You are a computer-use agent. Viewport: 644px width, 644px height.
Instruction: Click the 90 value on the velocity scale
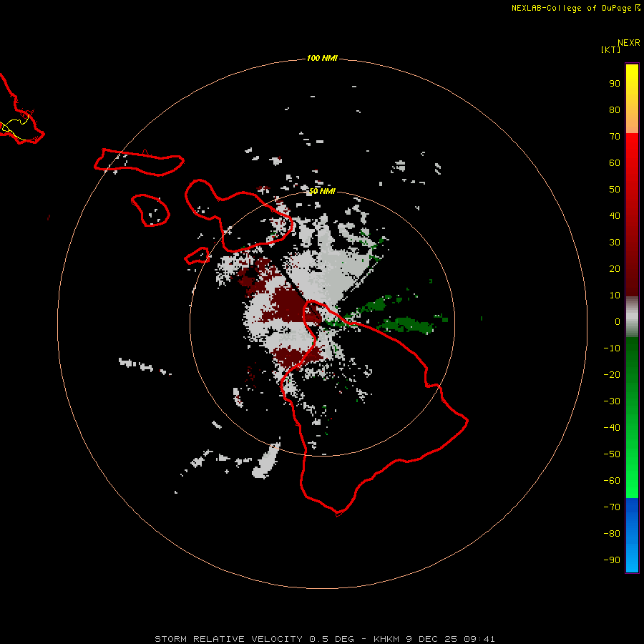(x=615, y=84)
